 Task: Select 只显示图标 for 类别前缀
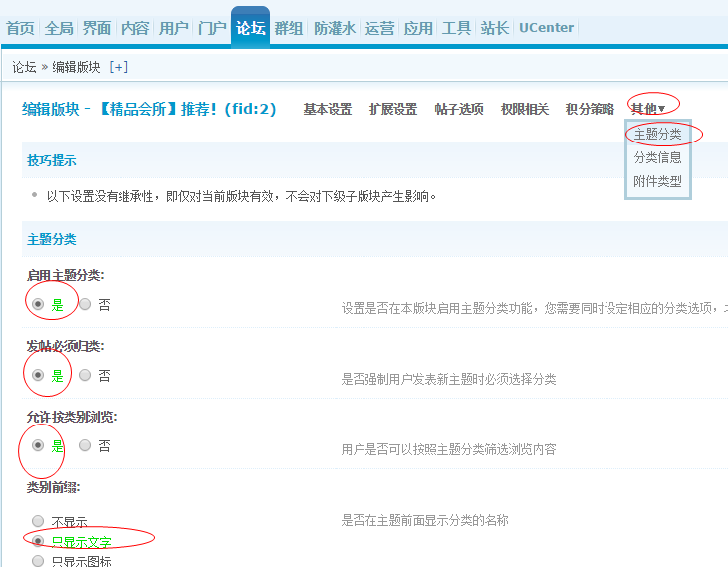pos(38,560)
